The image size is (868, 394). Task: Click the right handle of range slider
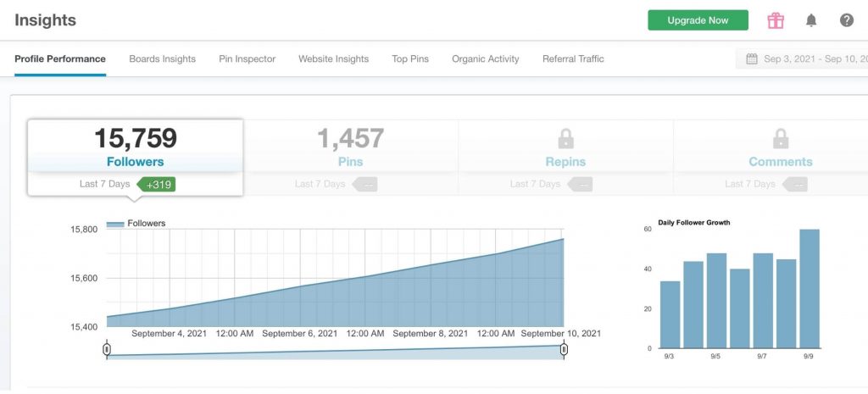[x=564, y=349]
